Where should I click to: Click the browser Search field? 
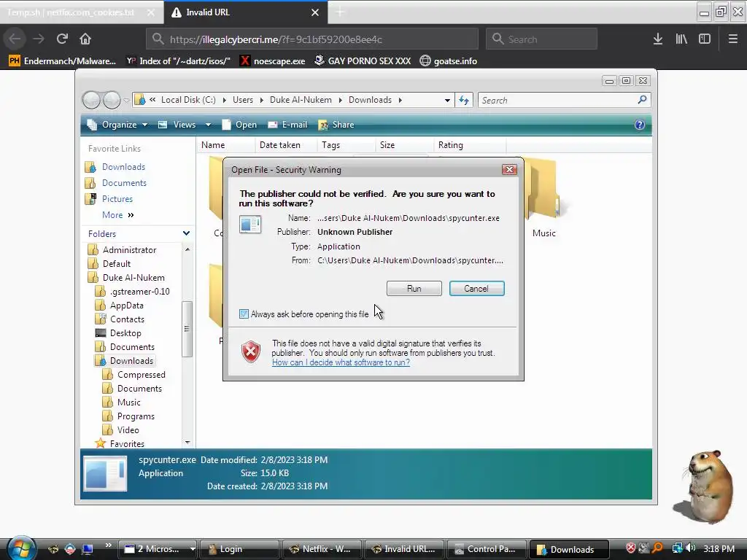542,39
